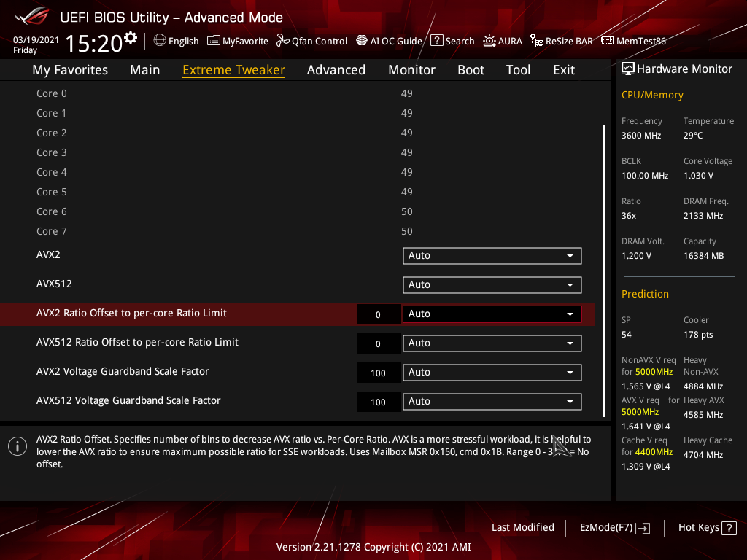Viewport: 747px width, 560px height.
Task: Open the Advanced tab
Action: coord(336,70)
